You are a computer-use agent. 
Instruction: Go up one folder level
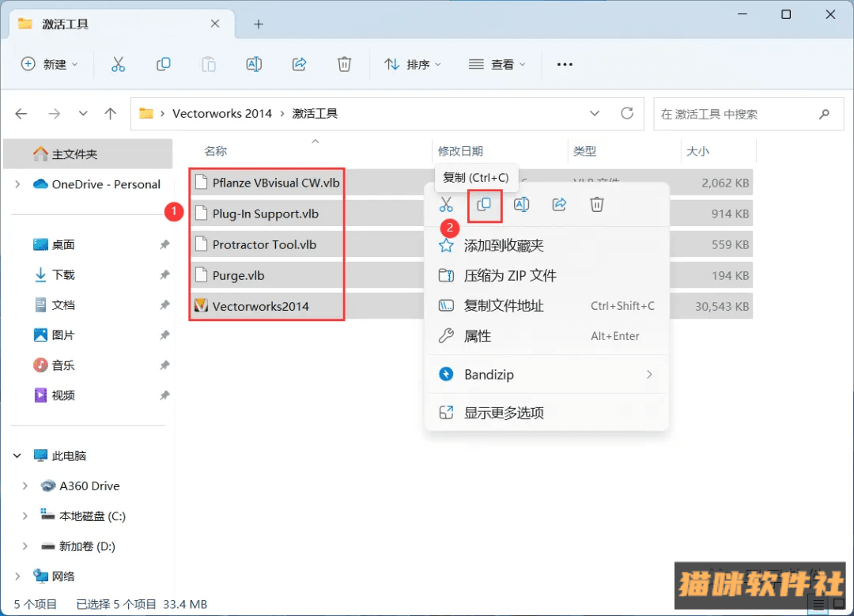[x=111, y=114]
